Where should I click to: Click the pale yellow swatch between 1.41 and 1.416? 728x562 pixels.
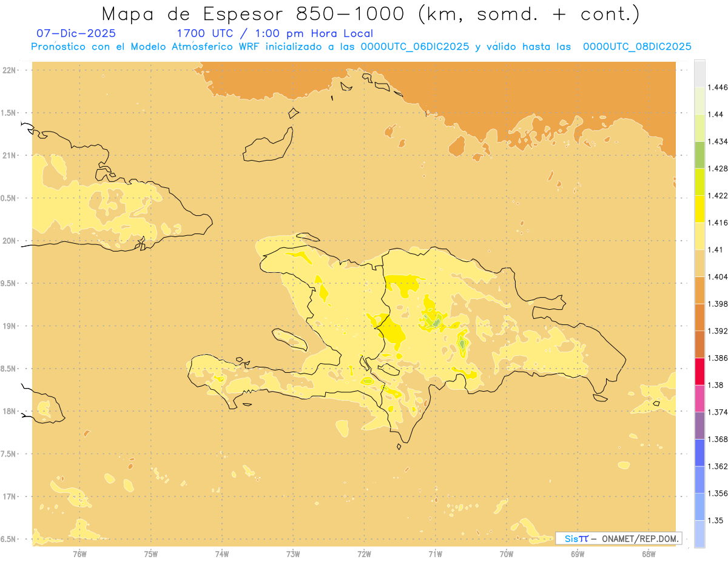(x=699, y=236)
